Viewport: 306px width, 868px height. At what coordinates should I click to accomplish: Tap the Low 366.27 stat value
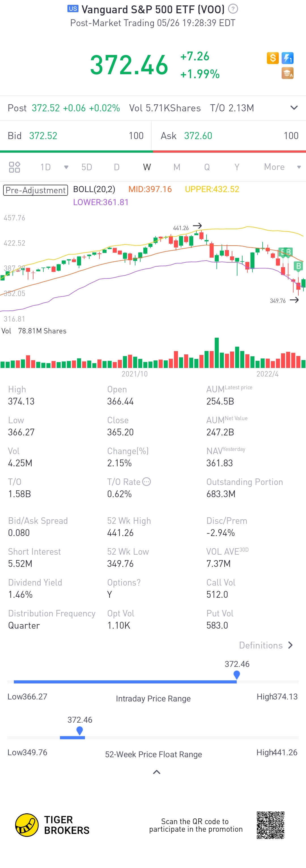coord(21,432)
